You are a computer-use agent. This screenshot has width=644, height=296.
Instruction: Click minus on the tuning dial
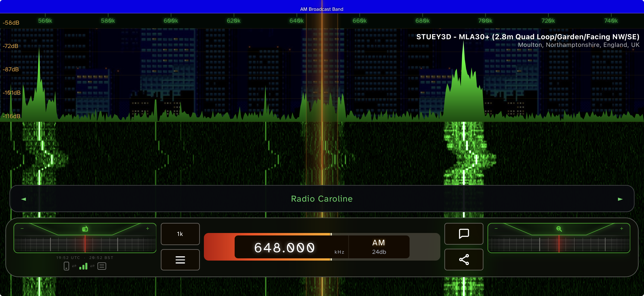coord(22,228)
